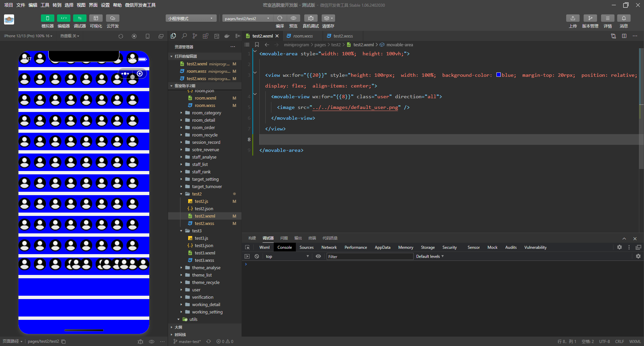This screenshot has height=346, width=644.
Task: Click the console Filter input field
Action: click(x=370, y=256)
